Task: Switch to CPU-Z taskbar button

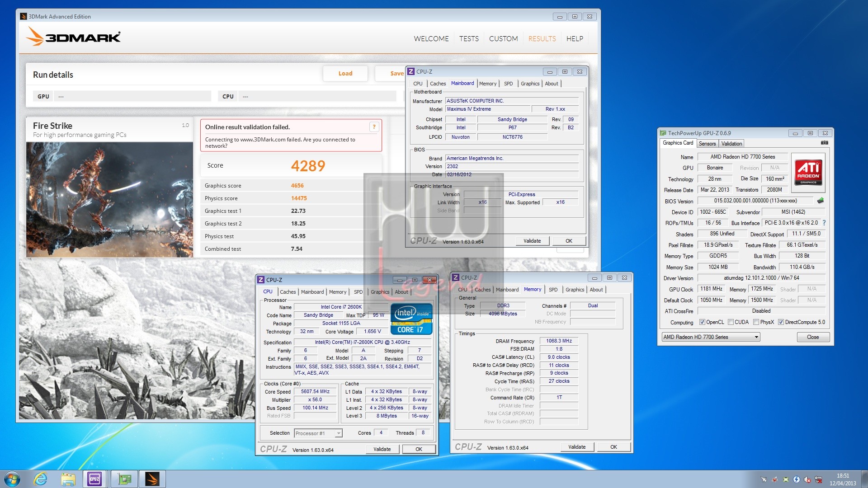Action: [95, 479]
